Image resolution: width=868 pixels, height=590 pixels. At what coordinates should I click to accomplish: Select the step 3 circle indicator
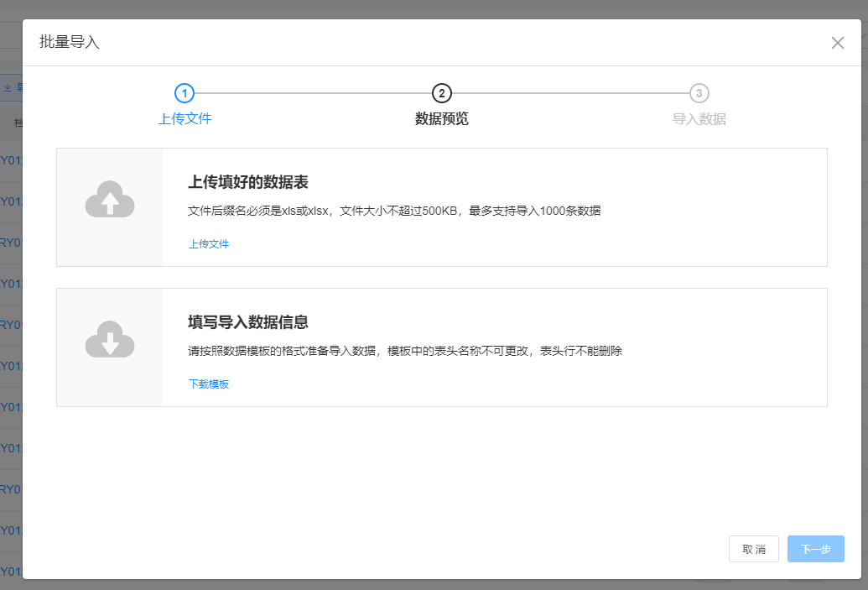point(699,93)
